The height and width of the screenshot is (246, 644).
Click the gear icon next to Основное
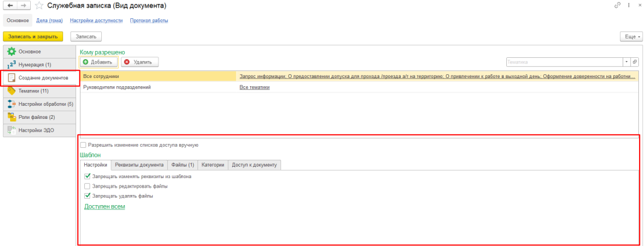click(x=11, y=52)
